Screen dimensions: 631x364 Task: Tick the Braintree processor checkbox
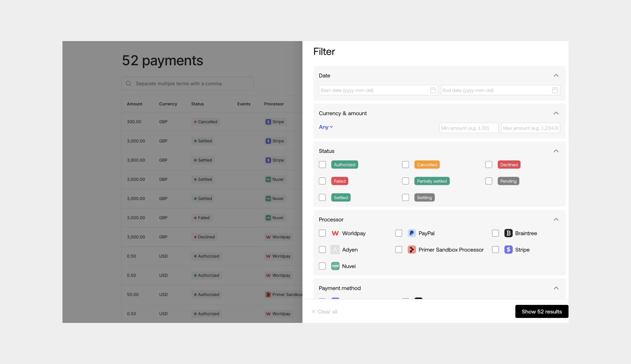(495, 233)
